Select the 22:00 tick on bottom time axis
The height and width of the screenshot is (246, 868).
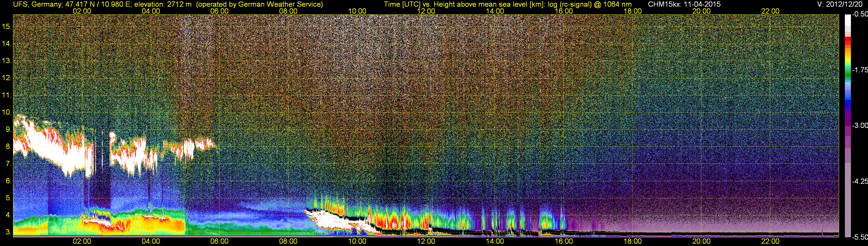(x=770, y=241)
